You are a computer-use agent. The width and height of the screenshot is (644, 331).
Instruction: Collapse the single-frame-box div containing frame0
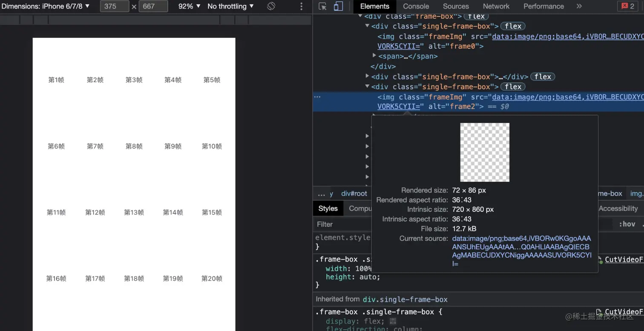tap(367, 26)
